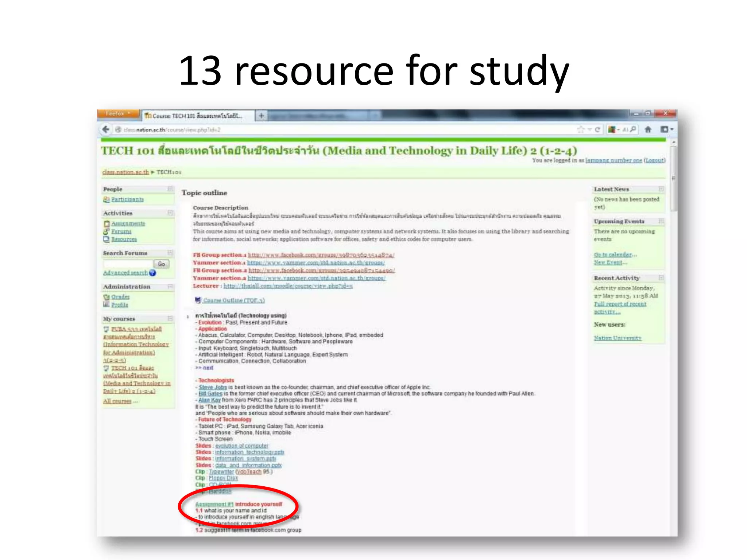Collapse the My courses block
747x560 pixels.
tap(170, 319)
